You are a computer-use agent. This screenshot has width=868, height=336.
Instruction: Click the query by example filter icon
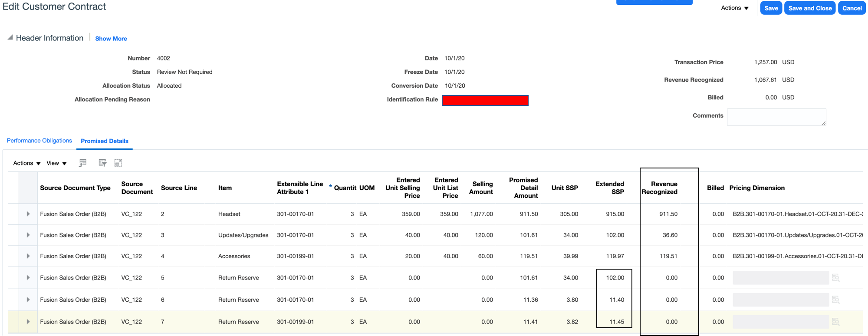click(x=102, y=163)
